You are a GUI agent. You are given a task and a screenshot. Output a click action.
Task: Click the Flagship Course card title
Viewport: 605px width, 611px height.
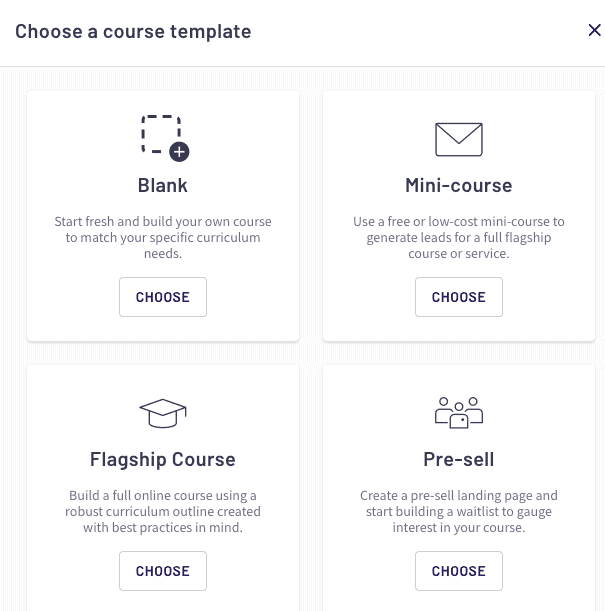163,459
